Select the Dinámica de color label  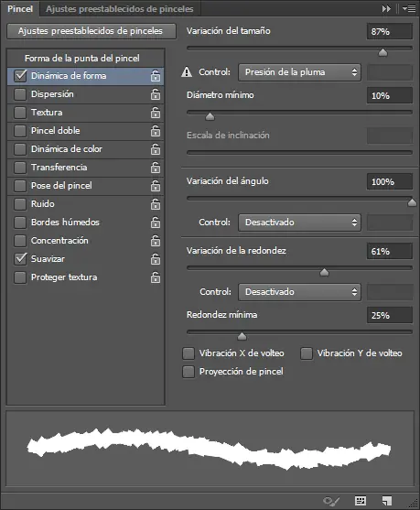pos(67,149)
